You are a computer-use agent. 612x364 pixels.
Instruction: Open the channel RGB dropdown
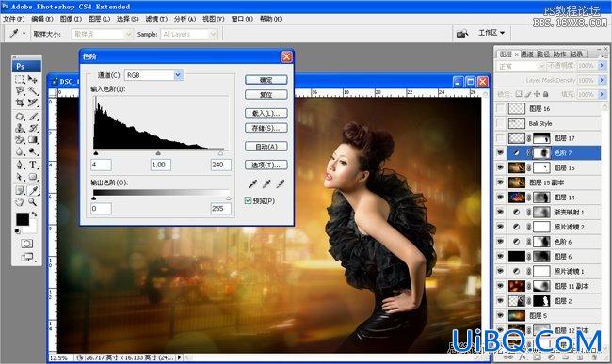(178, 75)
